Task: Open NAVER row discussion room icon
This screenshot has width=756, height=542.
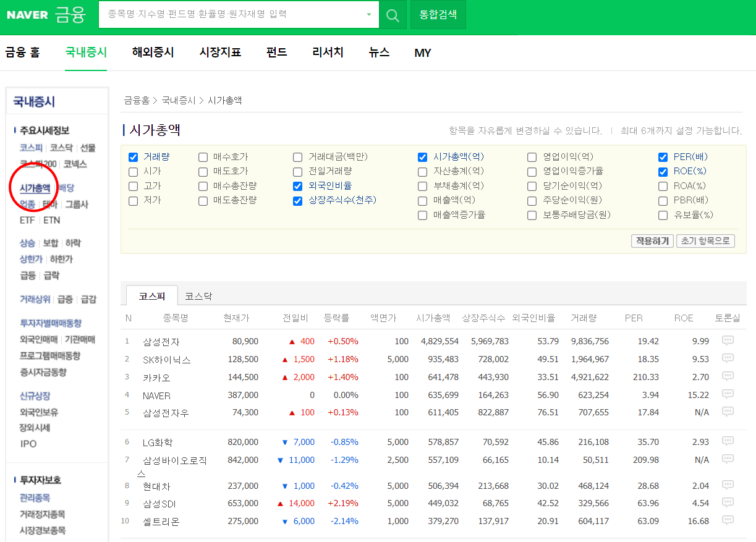Action: tap(728, 394)
